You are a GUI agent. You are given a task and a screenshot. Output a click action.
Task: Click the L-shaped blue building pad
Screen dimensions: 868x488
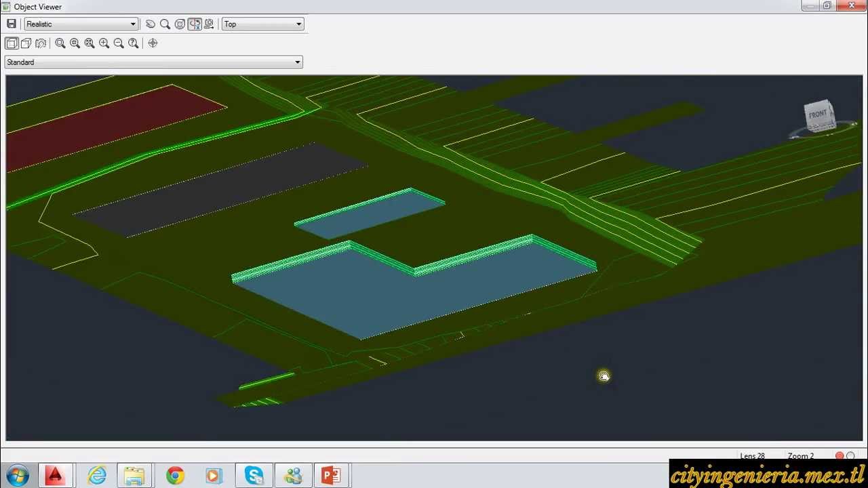tap(414, 291)
